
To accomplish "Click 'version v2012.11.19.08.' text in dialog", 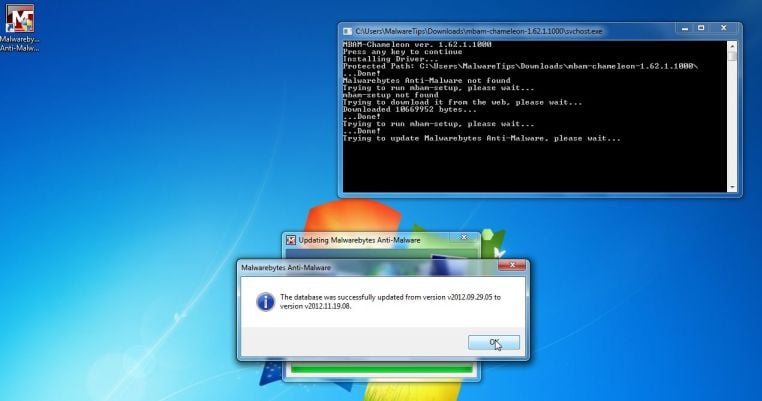I will point(315,306).
